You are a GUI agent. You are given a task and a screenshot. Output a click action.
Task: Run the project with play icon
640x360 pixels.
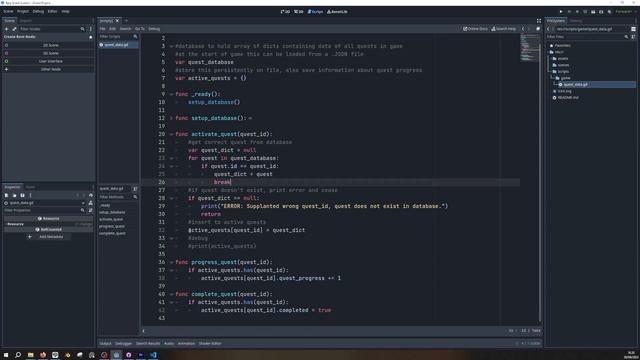(561, 12)
